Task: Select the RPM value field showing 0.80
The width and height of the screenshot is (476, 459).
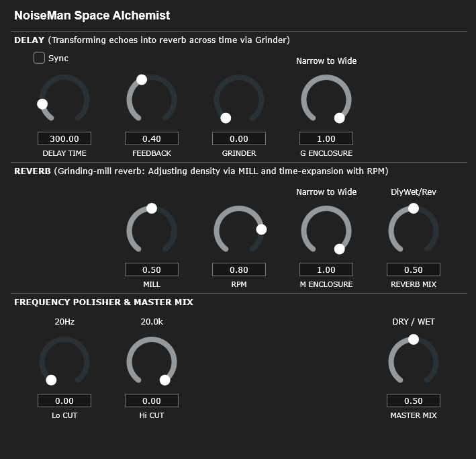Action: click(x=239, y=269)
